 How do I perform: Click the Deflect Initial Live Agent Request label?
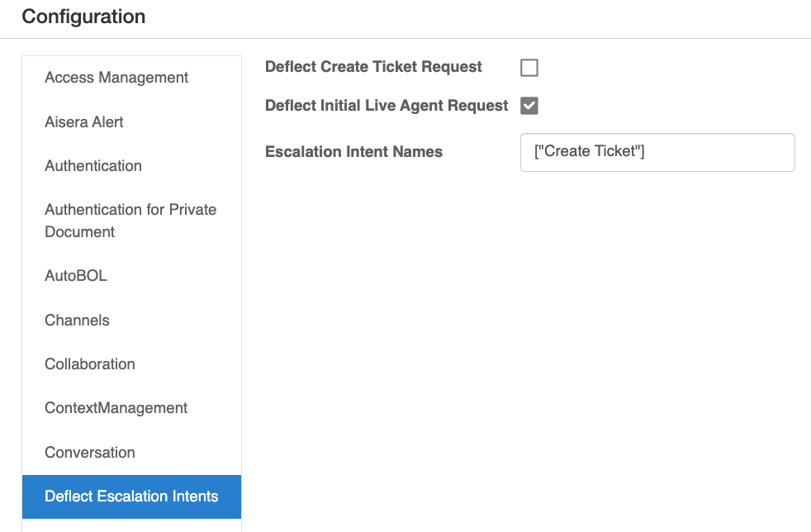coord(387,106)
